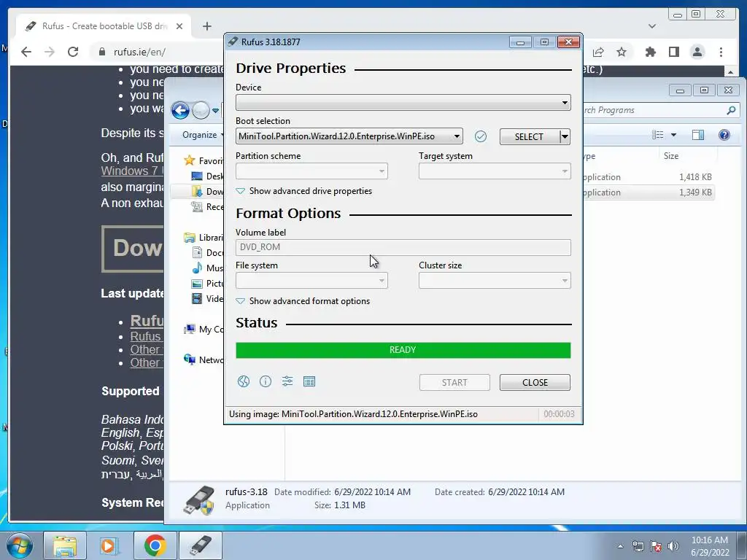Reload the rufus.ie page
The height and width of the screenshot is (560, 747).
pos(73,52)
